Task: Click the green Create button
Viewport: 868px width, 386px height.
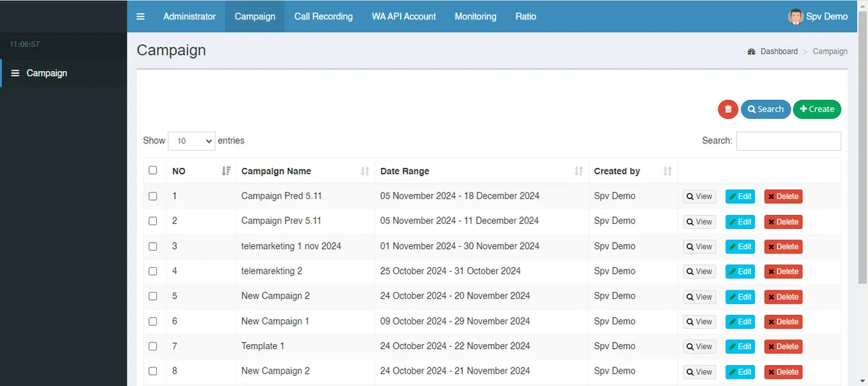Action: pyautogui.click(x=817, y=109)
